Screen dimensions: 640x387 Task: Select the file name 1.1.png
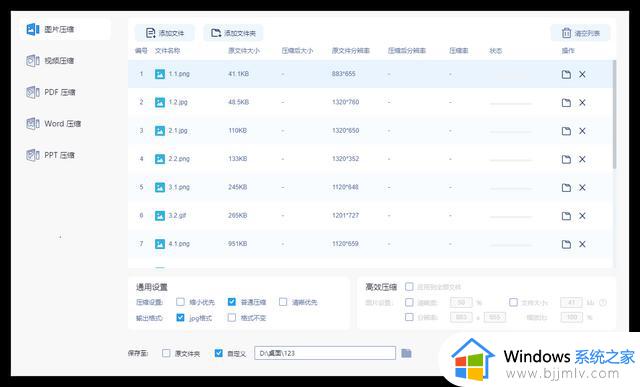pos(179,74)
